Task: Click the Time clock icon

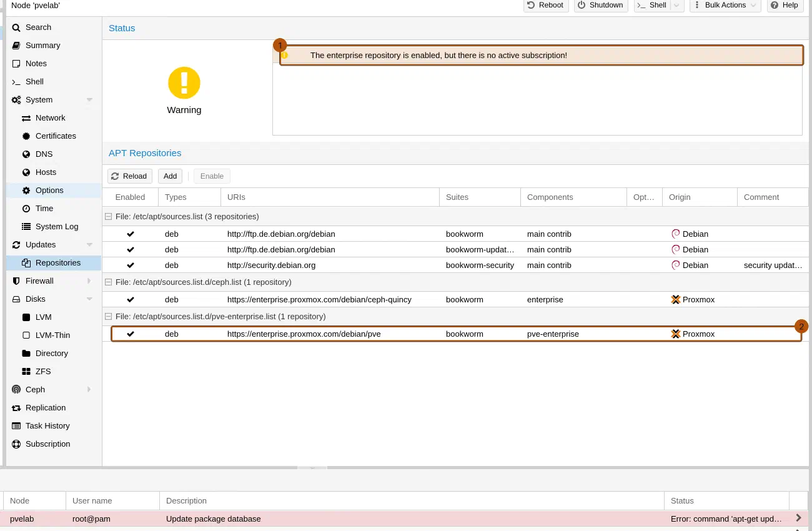Action: click(26, 209)
